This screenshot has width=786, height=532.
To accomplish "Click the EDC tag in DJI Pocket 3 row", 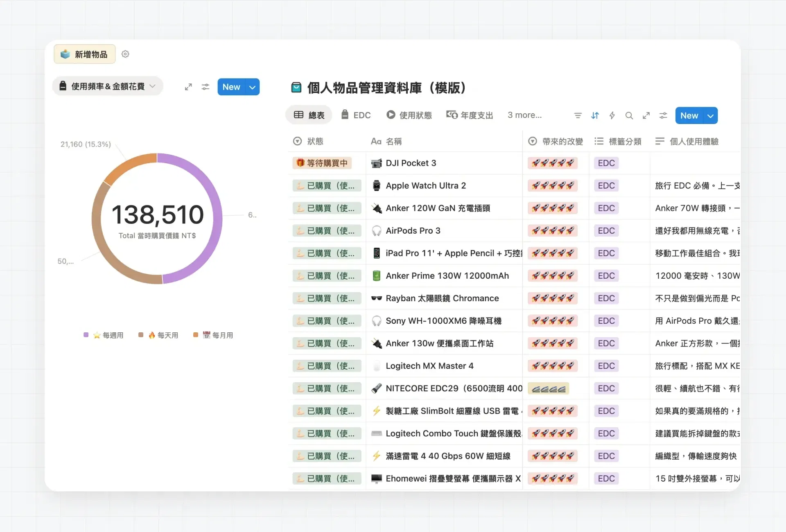I will click(606, 163).
